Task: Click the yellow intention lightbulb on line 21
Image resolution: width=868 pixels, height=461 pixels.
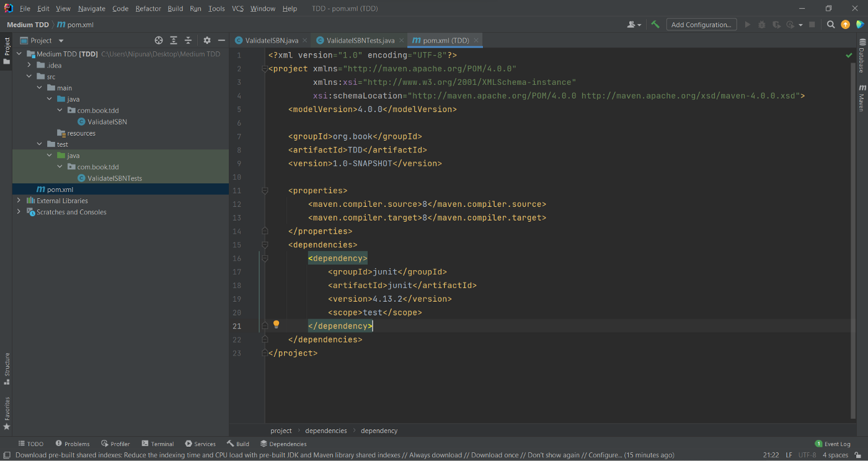Action: pos(277,325)
